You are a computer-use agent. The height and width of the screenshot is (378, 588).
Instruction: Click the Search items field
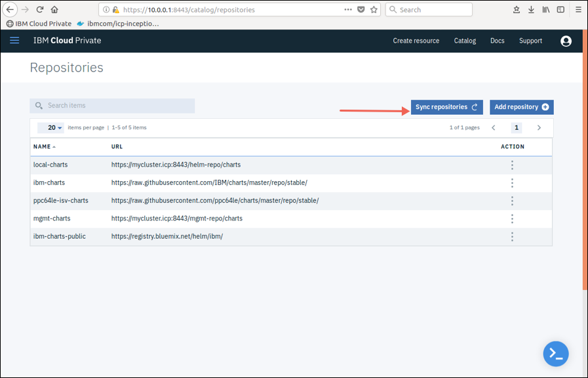coord(112,106)
